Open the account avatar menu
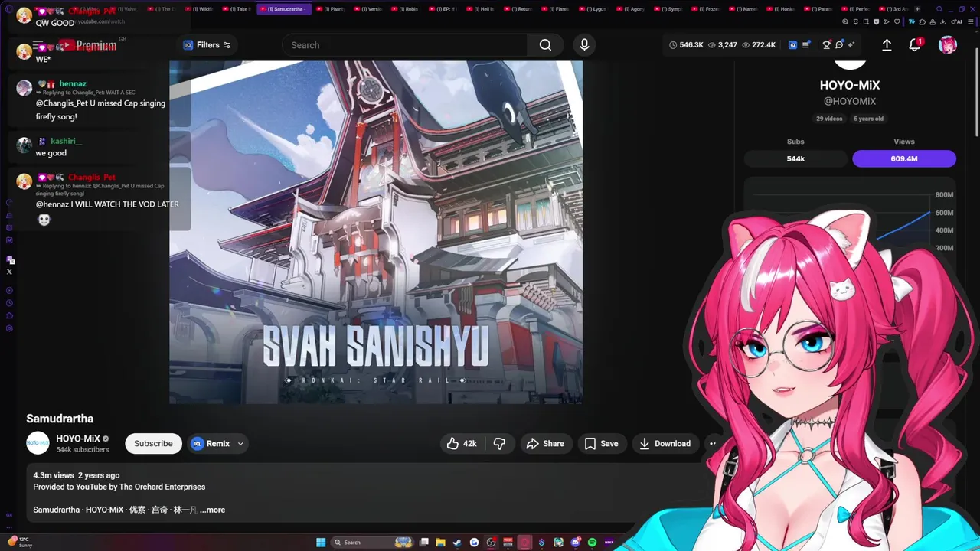 tap(948, 45)
